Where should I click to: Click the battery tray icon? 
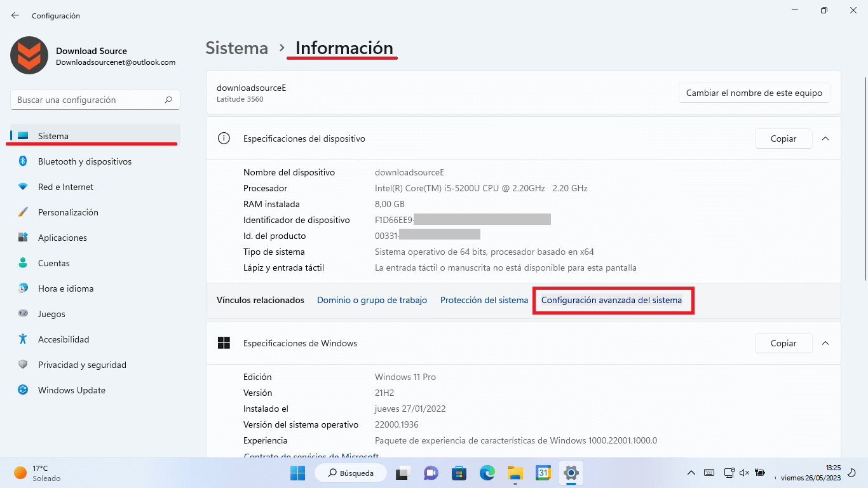[760, 473]
